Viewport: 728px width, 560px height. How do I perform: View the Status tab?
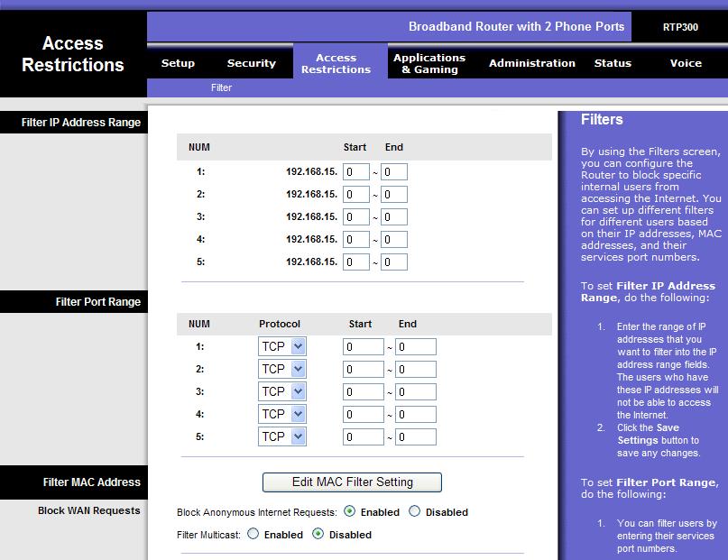[613, 63]
